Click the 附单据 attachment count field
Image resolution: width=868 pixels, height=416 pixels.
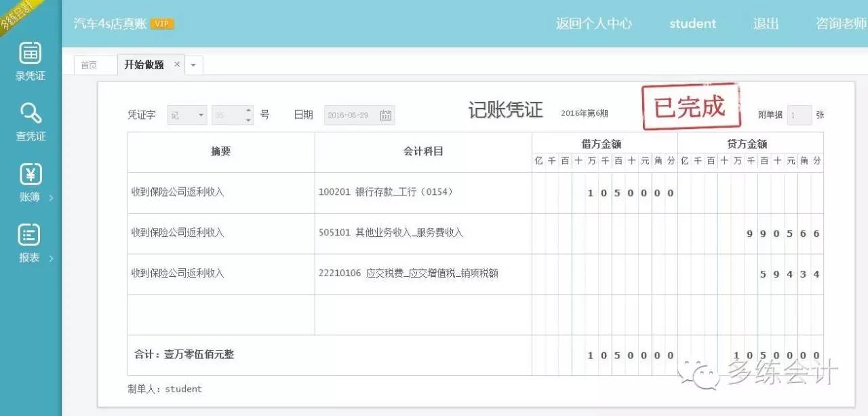[x=799, y=115]
